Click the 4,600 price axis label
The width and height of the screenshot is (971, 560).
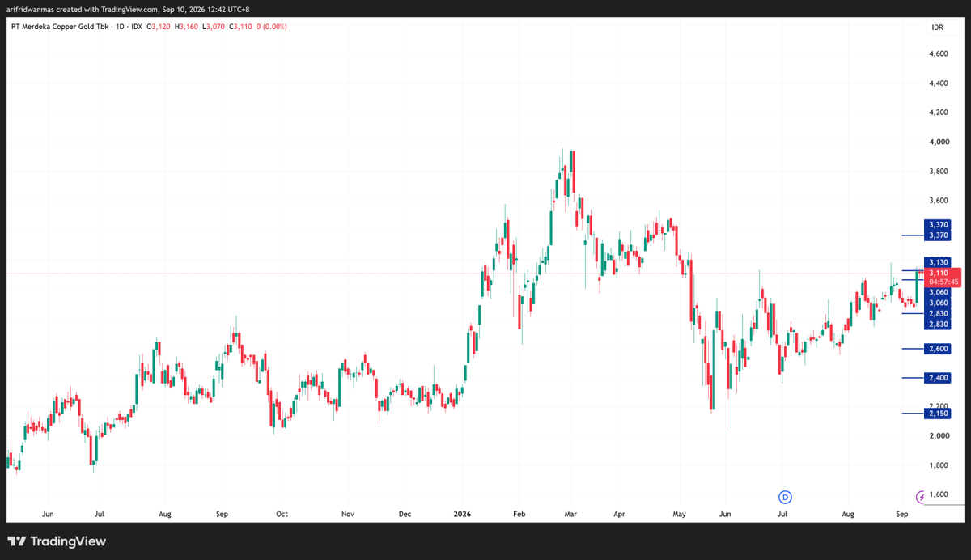(939, 53)
